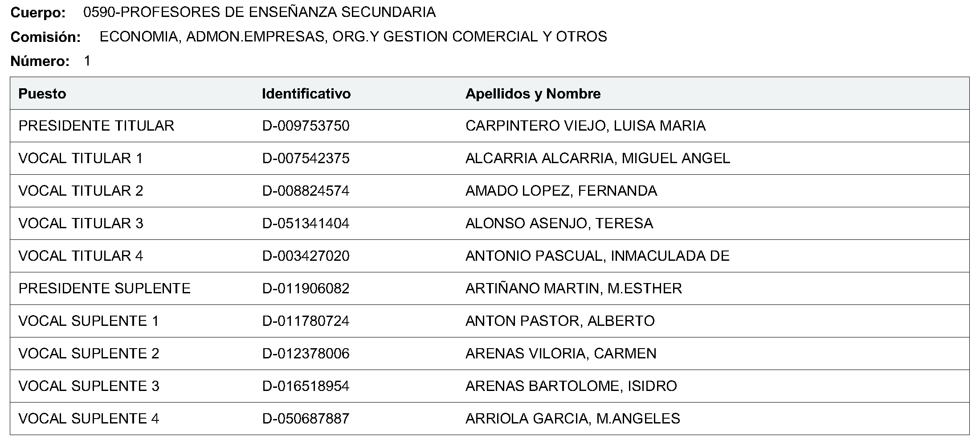Select ALCARRIA ALCARRIA, MIGUEL ANGEL
Image resolution: width=980 pixels, height=444 pixels.
[x=598, y=158]
